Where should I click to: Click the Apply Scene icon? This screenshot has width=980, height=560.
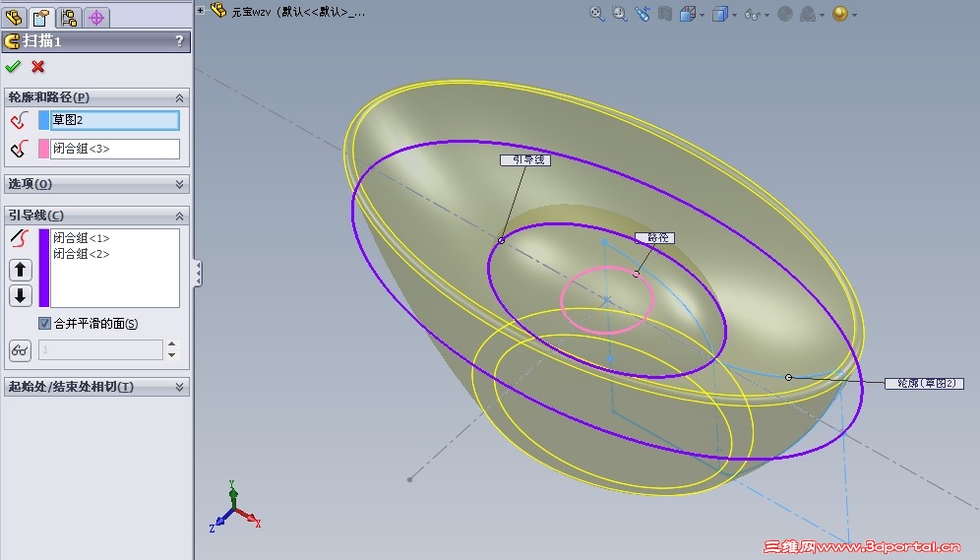tap(808, 14)
